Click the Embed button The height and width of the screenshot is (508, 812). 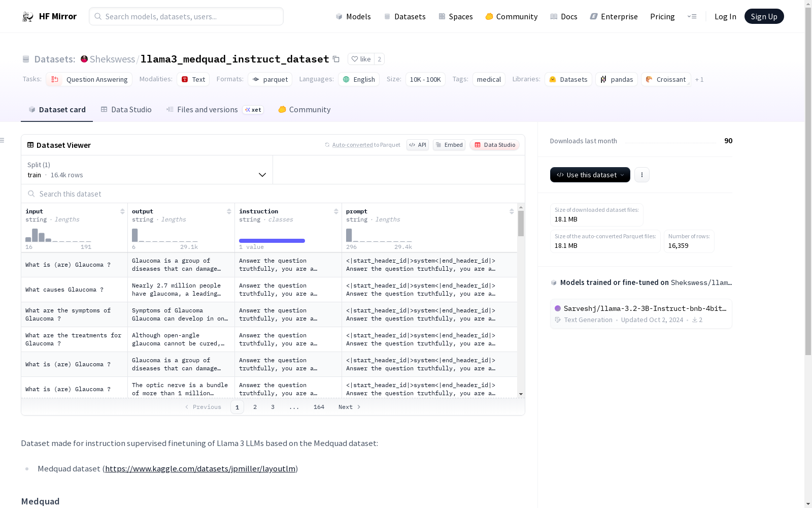449,145
